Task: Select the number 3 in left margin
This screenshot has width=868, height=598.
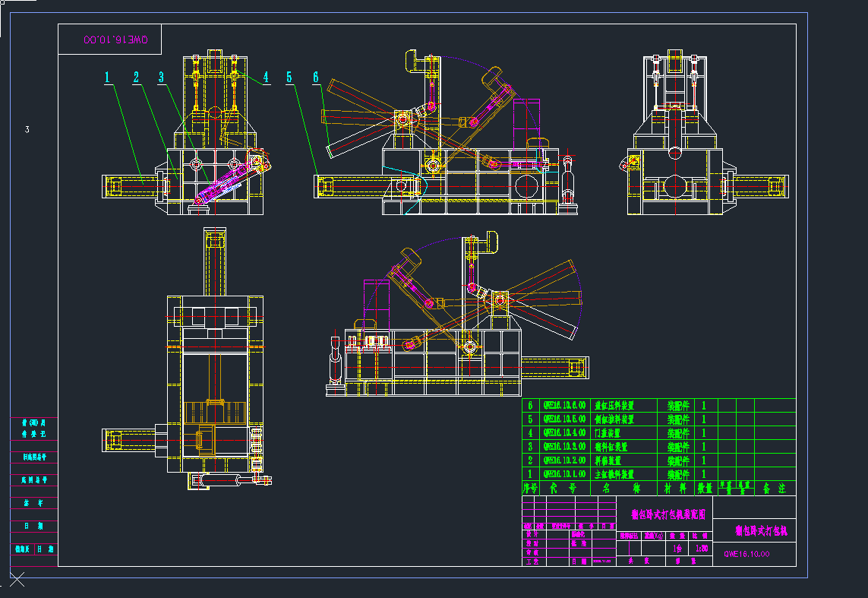Action: [27, 130]
